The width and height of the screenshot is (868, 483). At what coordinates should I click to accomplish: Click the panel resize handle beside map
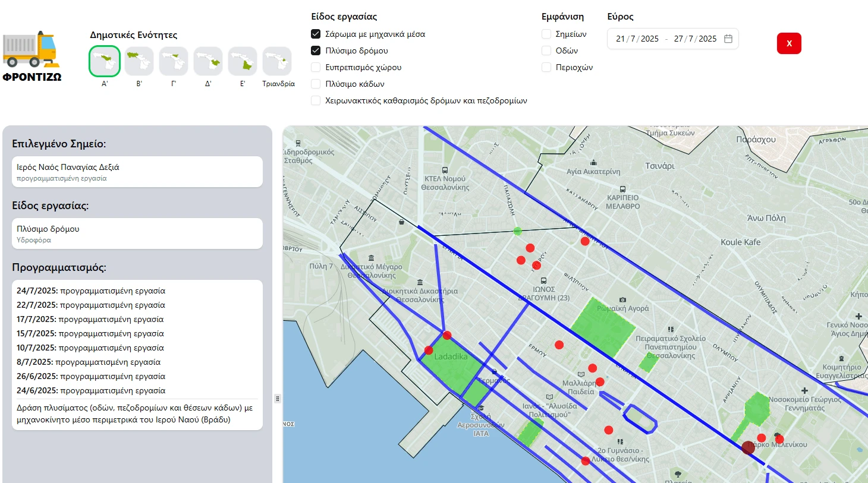click(x=277, y=399)
